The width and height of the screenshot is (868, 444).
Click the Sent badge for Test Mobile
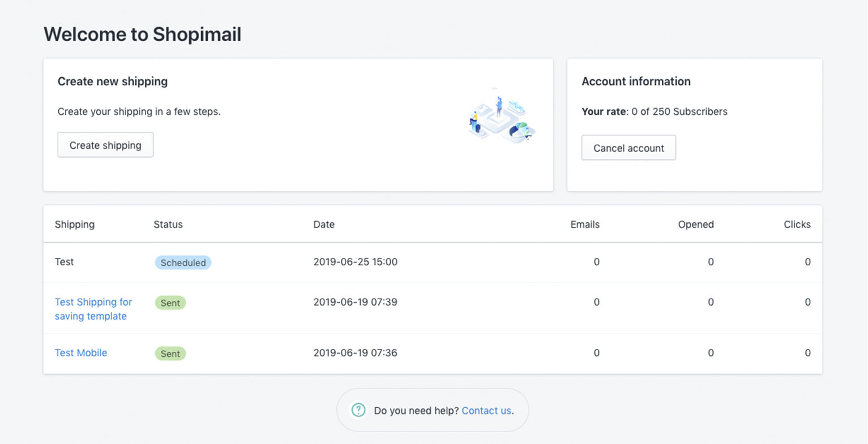170,353
